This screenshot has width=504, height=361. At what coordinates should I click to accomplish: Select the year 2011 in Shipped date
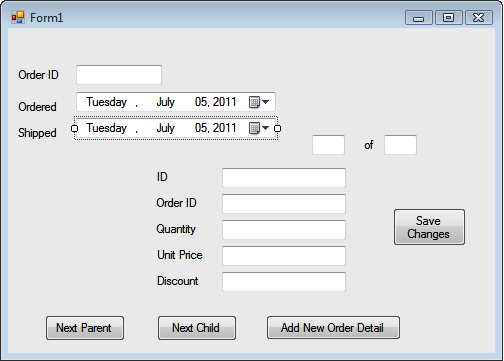coord(225,128)
